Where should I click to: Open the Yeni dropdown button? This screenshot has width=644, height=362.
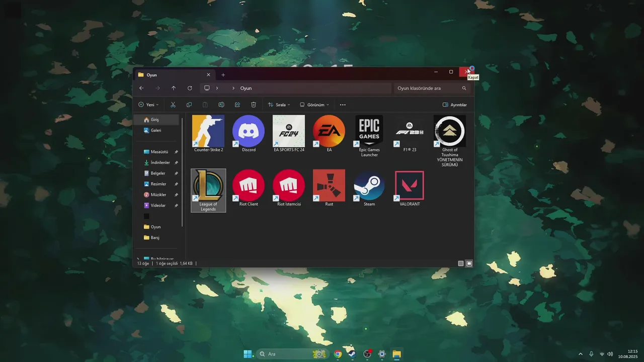coord(148,105)
